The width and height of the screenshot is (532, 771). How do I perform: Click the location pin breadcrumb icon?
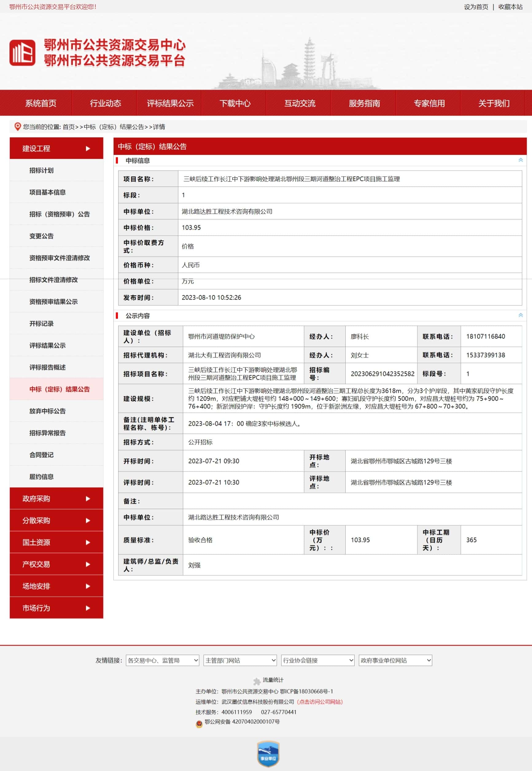coord(18,127)
